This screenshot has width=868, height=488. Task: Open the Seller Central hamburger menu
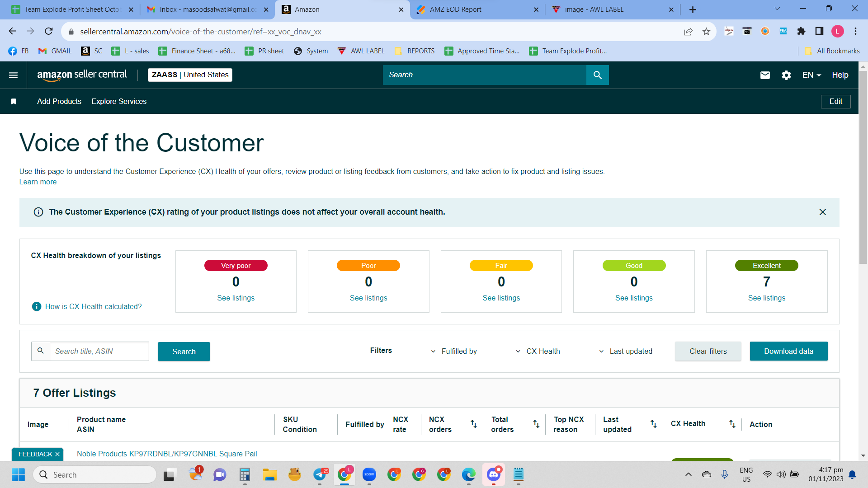(14, 75)
